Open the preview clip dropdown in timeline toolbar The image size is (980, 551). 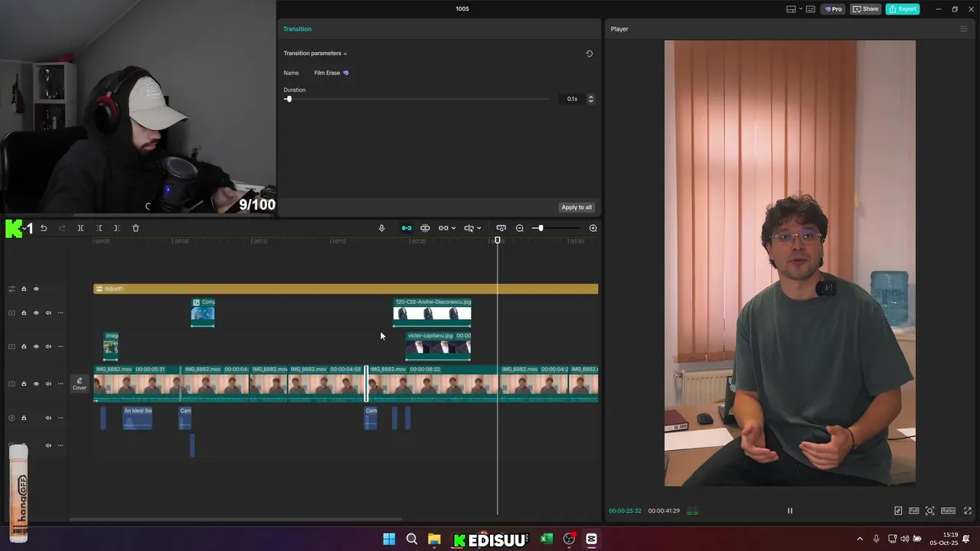(x=479, y=228)
